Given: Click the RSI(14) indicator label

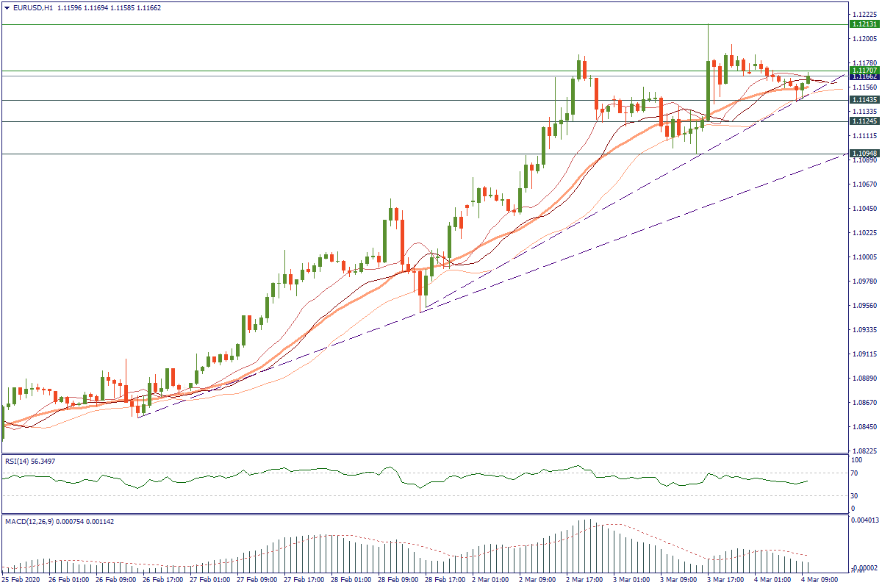Looking at the screenshot, I should 29,461.
